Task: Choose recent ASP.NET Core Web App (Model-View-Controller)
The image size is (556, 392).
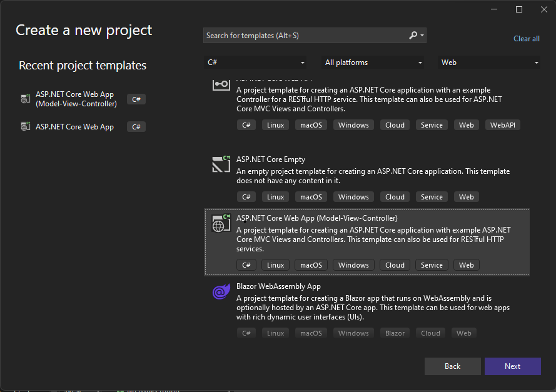Action: [x=76, y=99]
